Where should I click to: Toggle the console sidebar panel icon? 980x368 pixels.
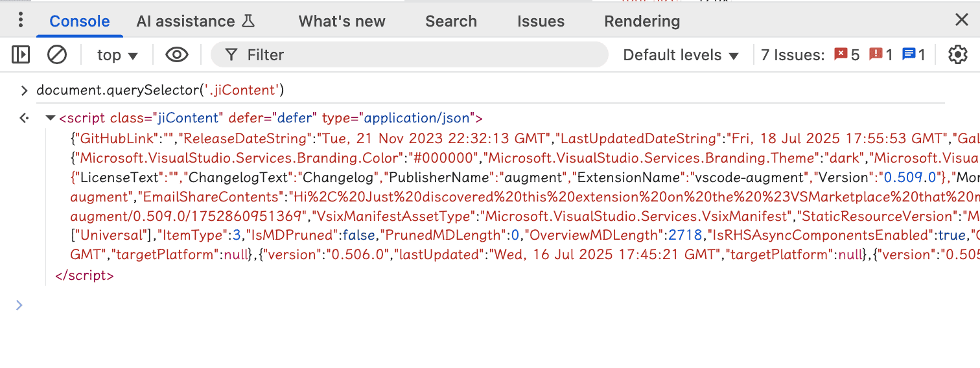(21, 55)
